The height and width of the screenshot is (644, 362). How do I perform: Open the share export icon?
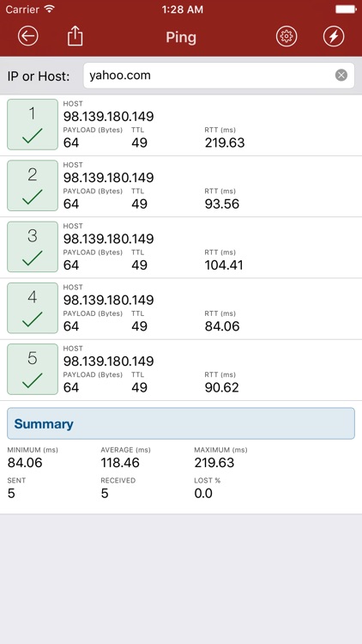(x=75, y=36)
